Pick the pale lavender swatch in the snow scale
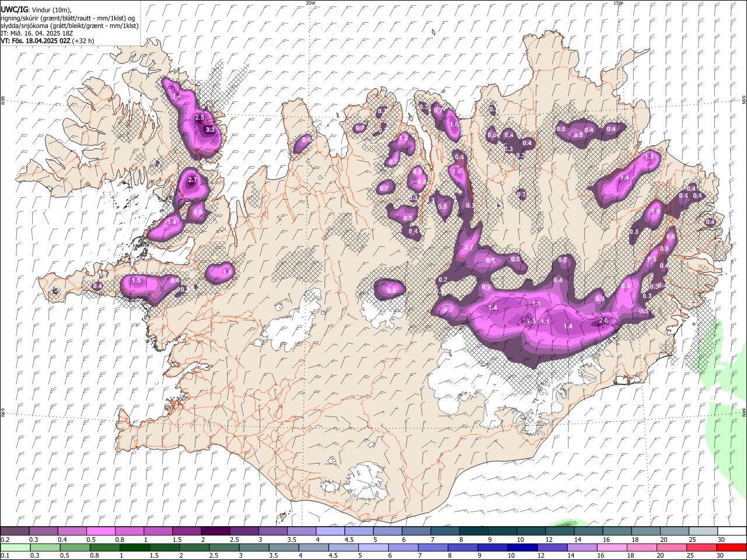This screenshot has height=560, width=747. pyautogui.click(x=330, y=531)
